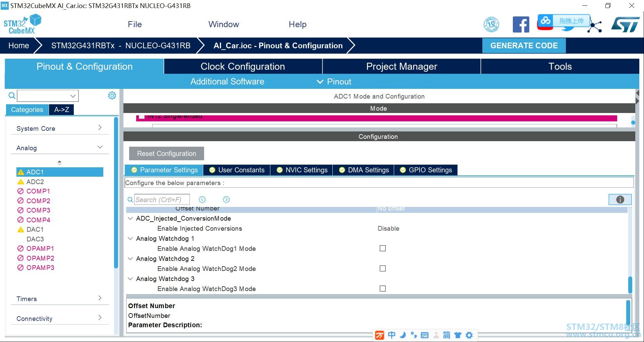644x342 pixels.
Task: Enable Analog WatchDog1 Mode checkbox
Action: pyautogui.click(x=383, y=248)
